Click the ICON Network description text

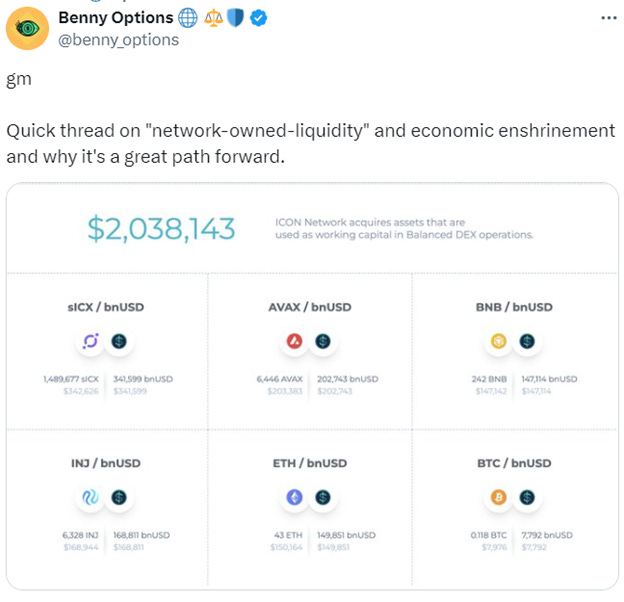[403, 229]
